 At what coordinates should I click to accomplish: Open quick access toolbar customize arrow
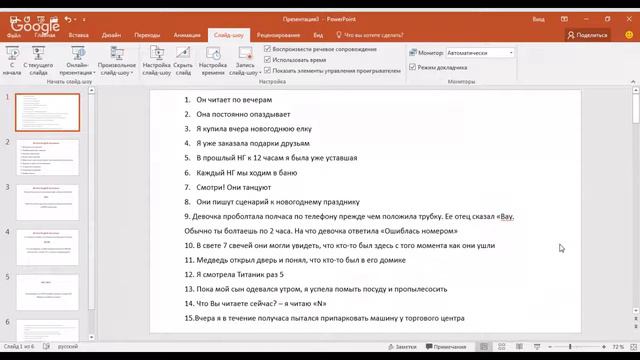pos(84,19)
